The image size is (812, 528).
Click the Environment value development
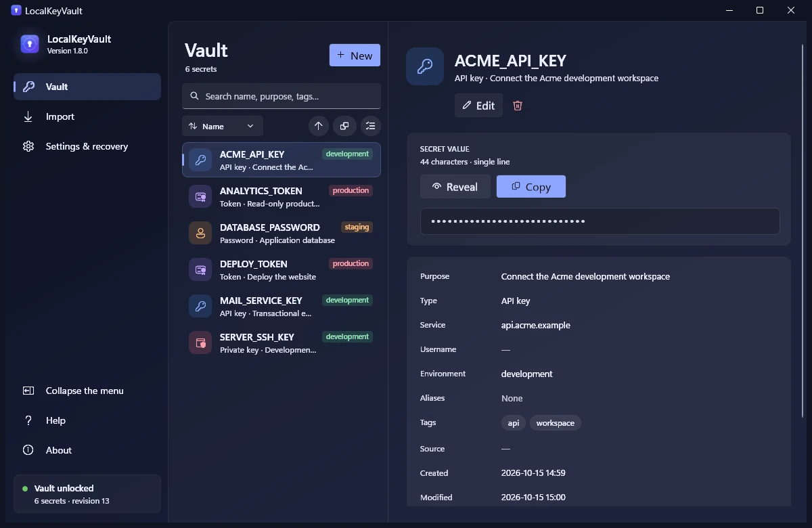tap(527, 374)
